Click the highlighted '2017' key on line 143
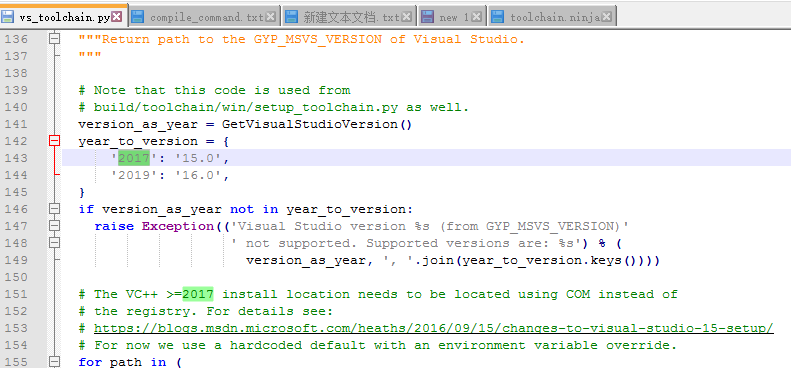Screen dimensions: 791x368 point(134,158)
